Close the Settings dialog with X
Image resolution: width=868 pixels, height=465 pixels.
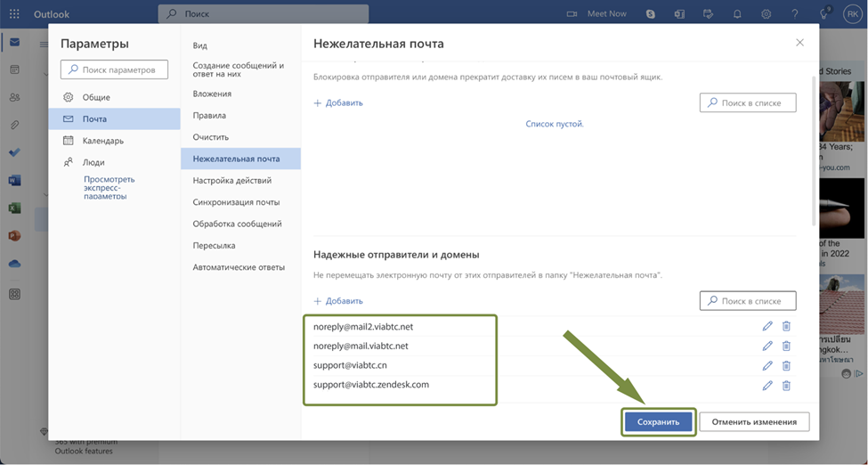tap(799, 43)
